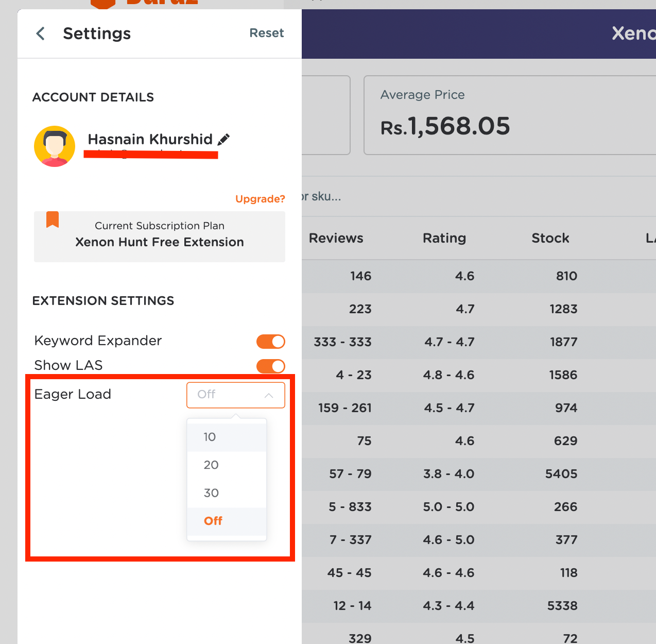Click the Show LAS label
Screen dimensions: 656x644
click(x=68, y=365)
